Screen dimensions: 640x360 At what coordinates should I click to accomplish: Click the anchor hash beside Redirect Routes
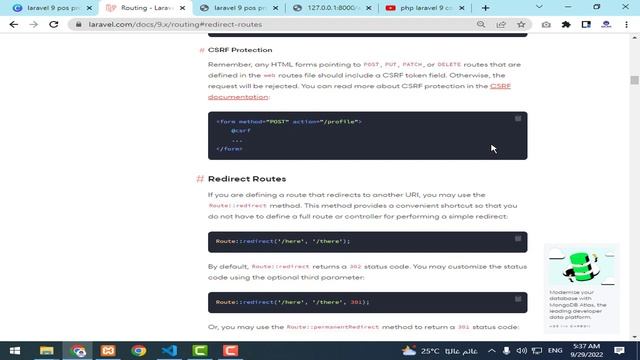pos(200,179)
